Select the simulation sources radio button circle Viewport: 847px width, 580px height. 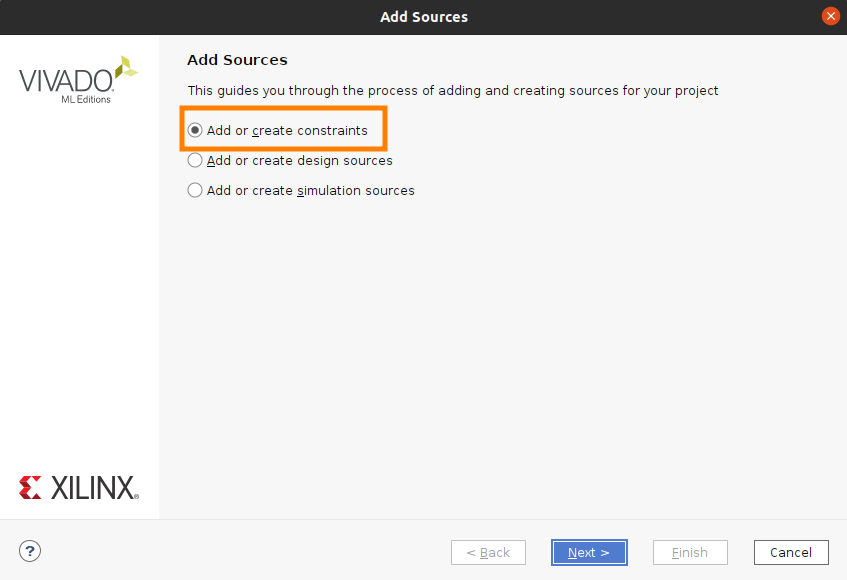[x=195, y=190]
